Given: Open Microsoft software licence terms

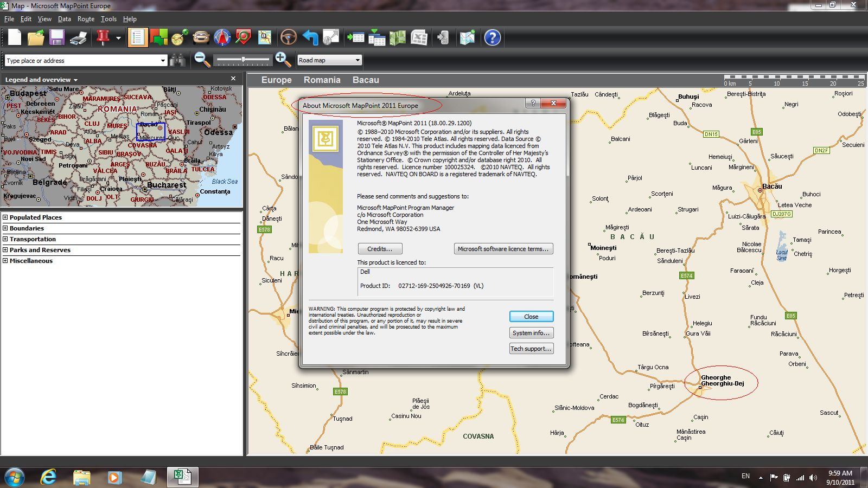Looking at the screenshot, I should [x=503, y=249].
